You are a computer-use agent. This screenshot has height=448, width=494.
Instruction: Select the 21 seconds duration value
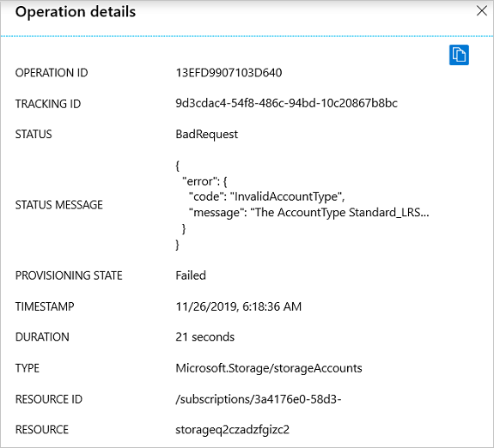tap(204, 337)
